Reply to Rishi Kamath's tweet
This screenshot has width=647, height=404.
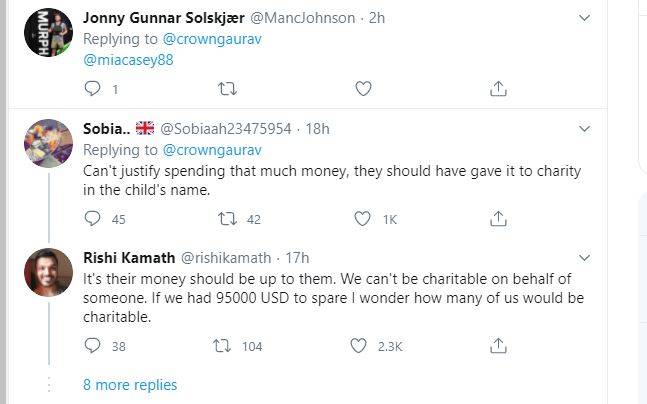92,346
